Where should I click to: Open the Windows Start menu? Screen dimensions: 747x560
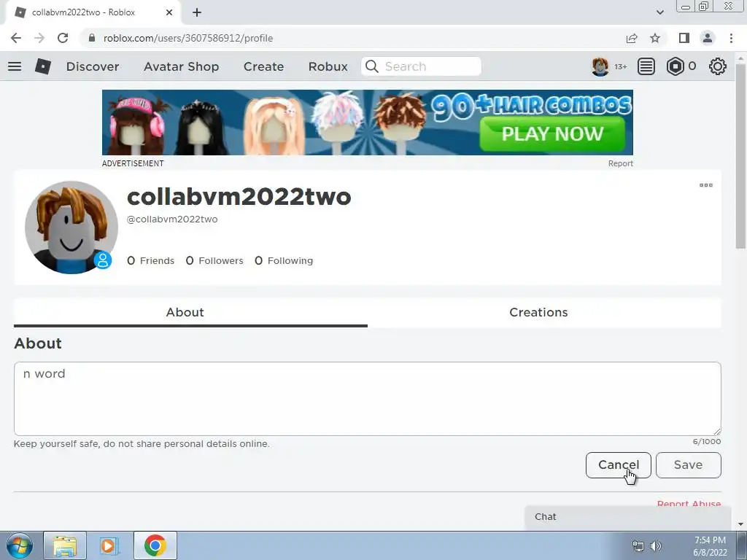(20, 545)
